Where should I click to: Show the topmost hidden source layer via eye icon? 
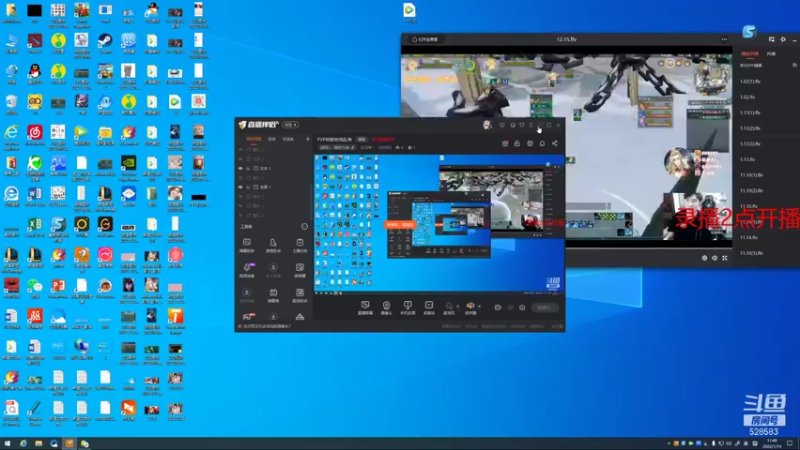(x=241, y=149)
